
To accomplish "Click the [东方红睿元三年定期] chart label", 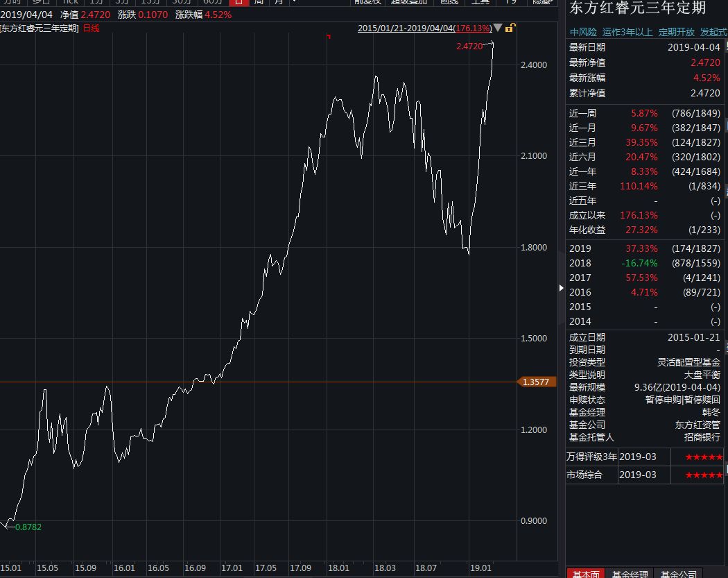I will pos(40,28).
